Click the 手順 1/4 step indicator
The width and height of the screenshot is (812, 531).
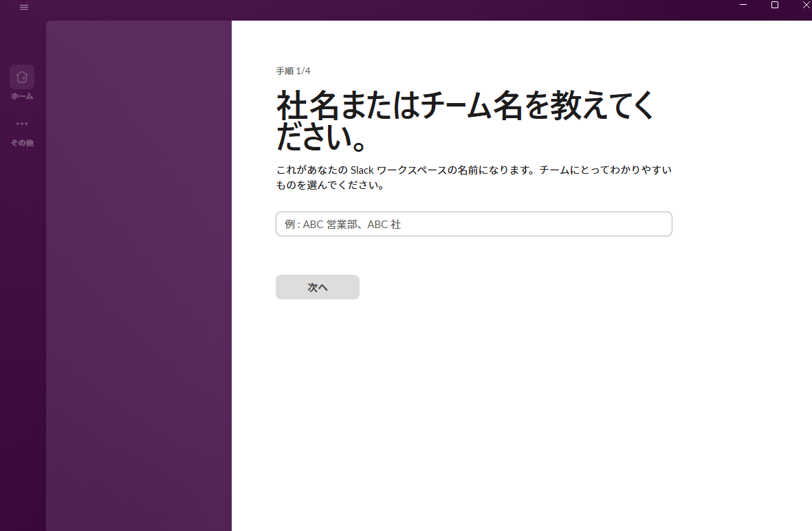293,71
